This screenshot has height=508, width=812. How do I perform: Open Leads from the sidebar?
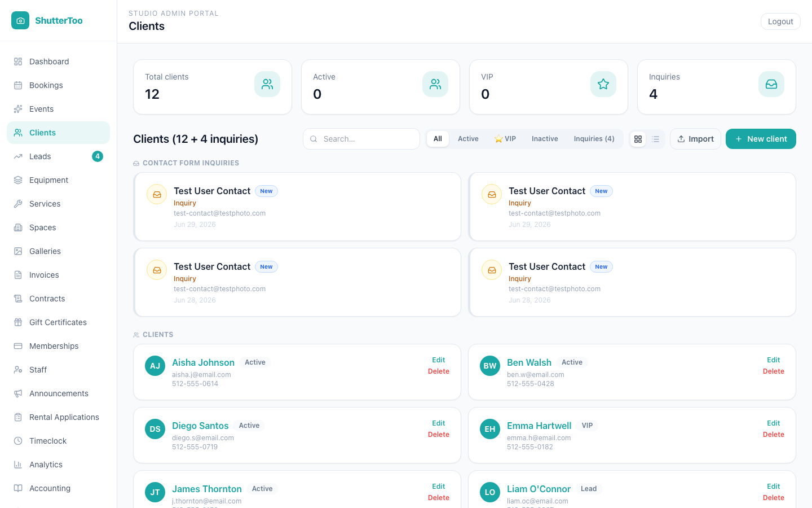click(x=58, y=156)
